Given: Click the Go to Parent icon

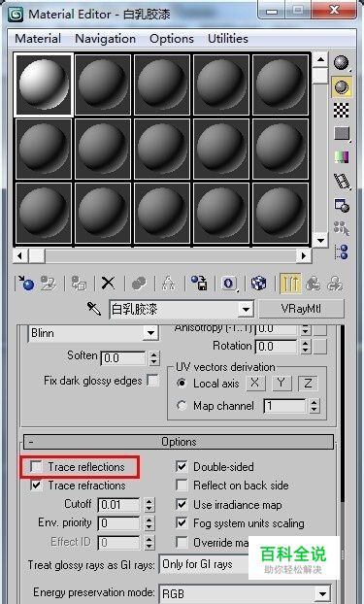Looking at the screenshot, I should point(314,284).
